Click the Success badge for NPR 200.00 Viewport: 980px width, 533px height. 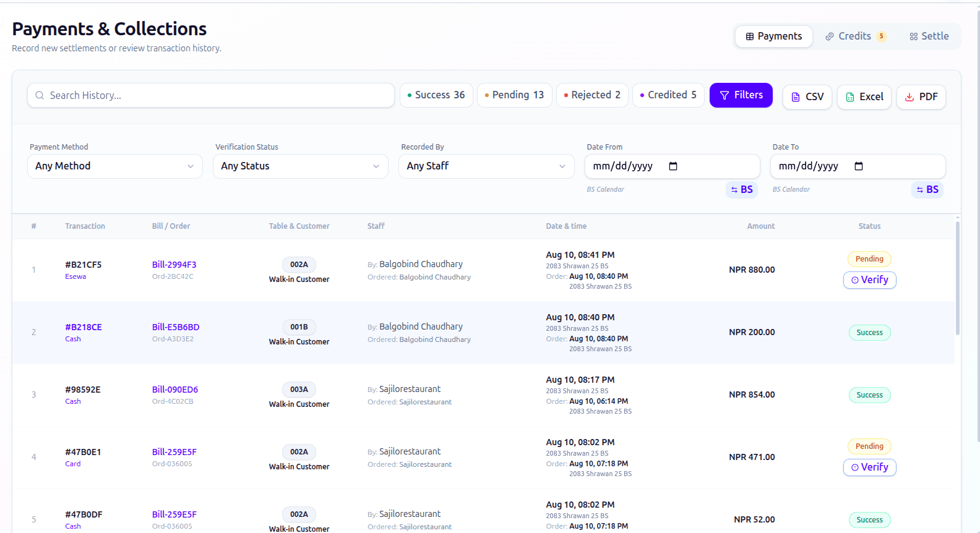pos(869,333)
